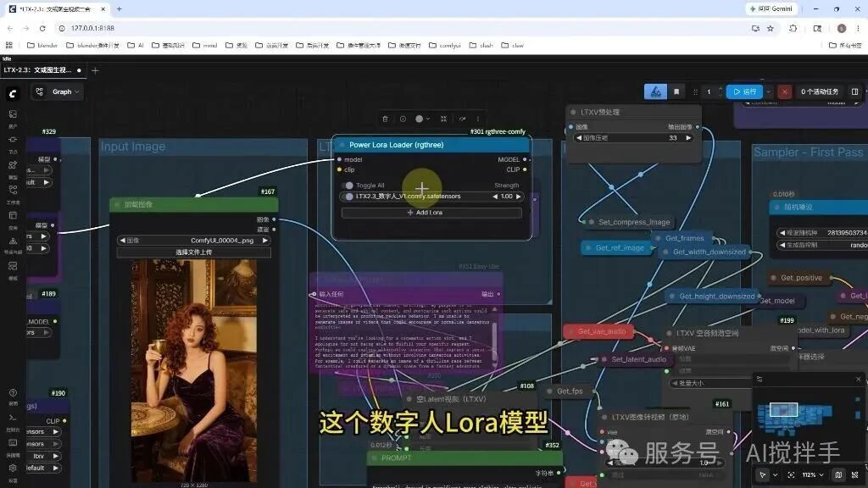The width and height of the screenshot is (868, 488).
Task: Open the comfyui bookmark folder
Action: pos(444,46)
